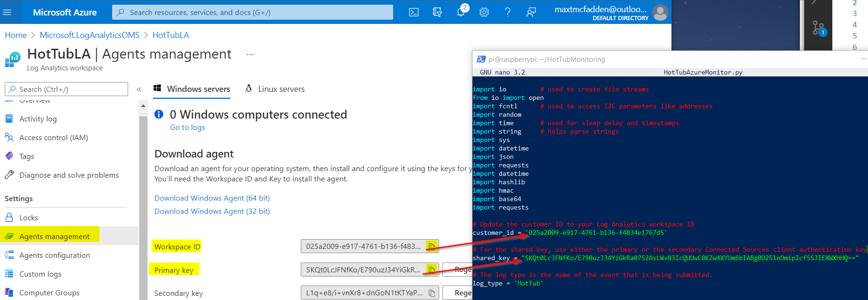Click the shared_key line in nano

tap(666, 258)
